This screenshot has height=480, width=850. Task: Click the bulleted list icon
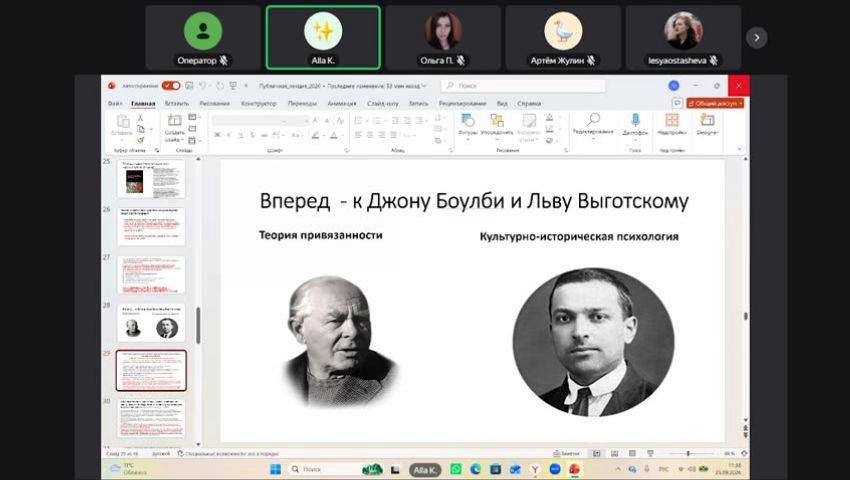tap(359, 120)
